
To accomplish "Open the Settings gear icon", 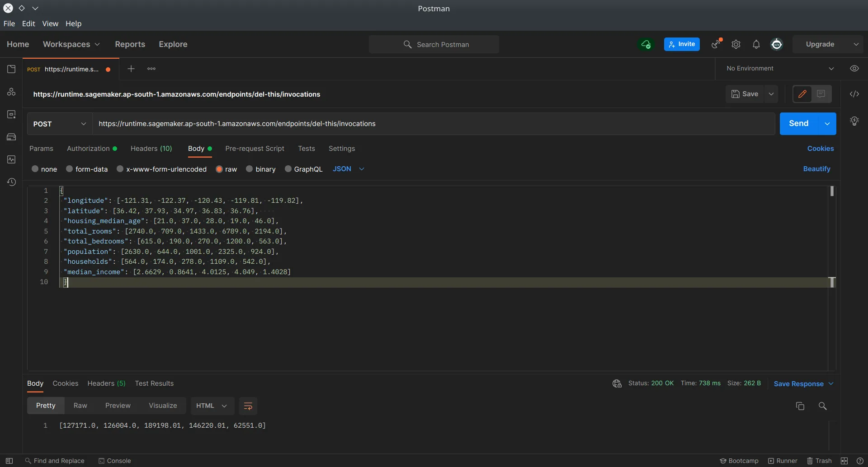I will point(736,44).
